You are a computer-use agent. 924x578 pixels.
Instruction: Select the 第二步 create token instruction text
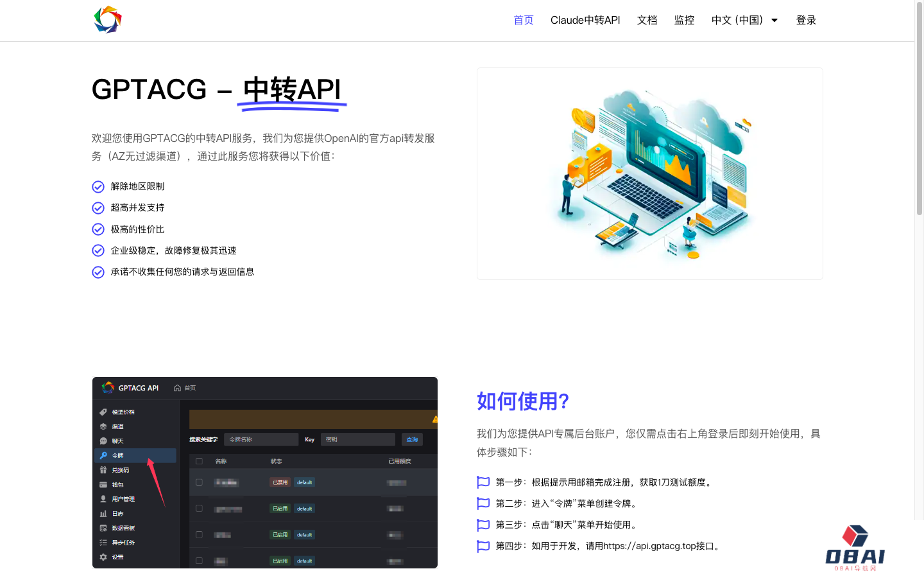[568, 504]
